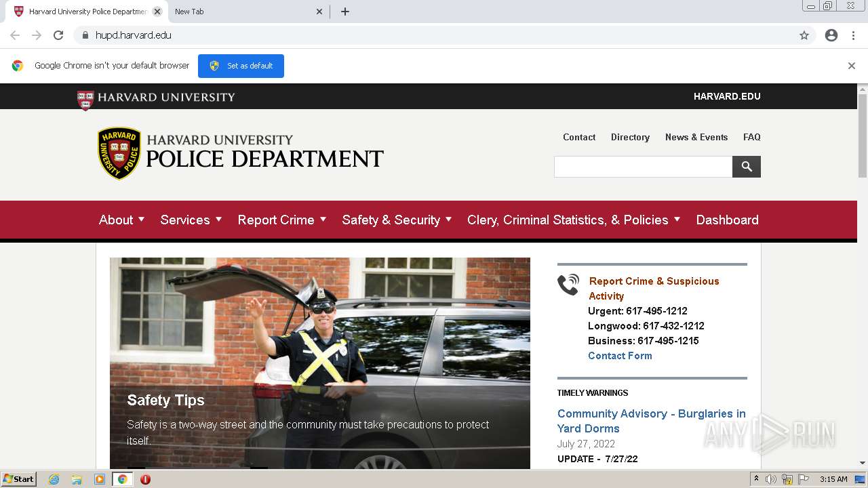
Task: Click the Longwood: 617-432-1212 text
Action: 646,326
